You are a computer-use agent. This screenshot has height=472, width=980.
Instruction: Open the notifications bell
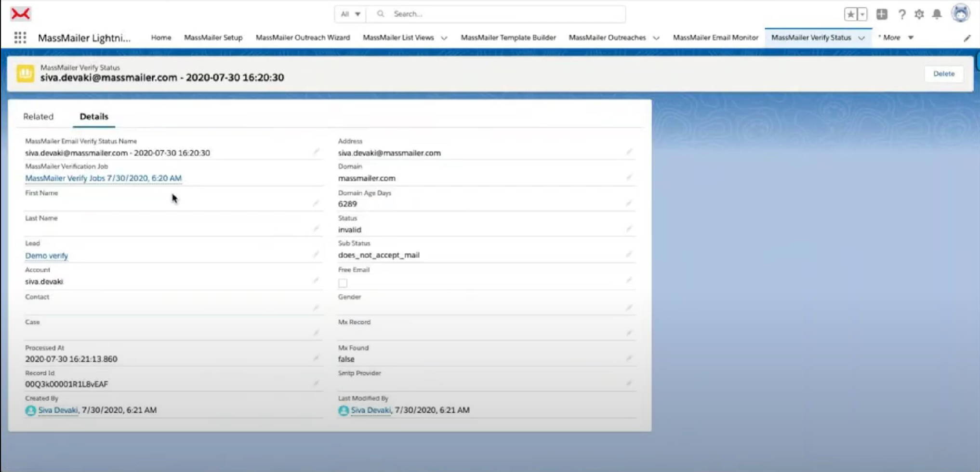click(x=937, y=14)
